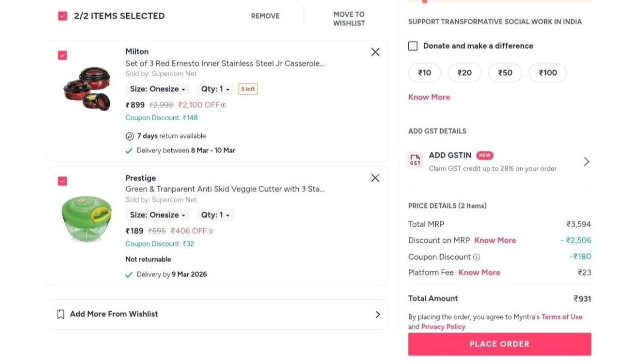
Task: Deselect all items checkbox
Action: tap(63, 16)
